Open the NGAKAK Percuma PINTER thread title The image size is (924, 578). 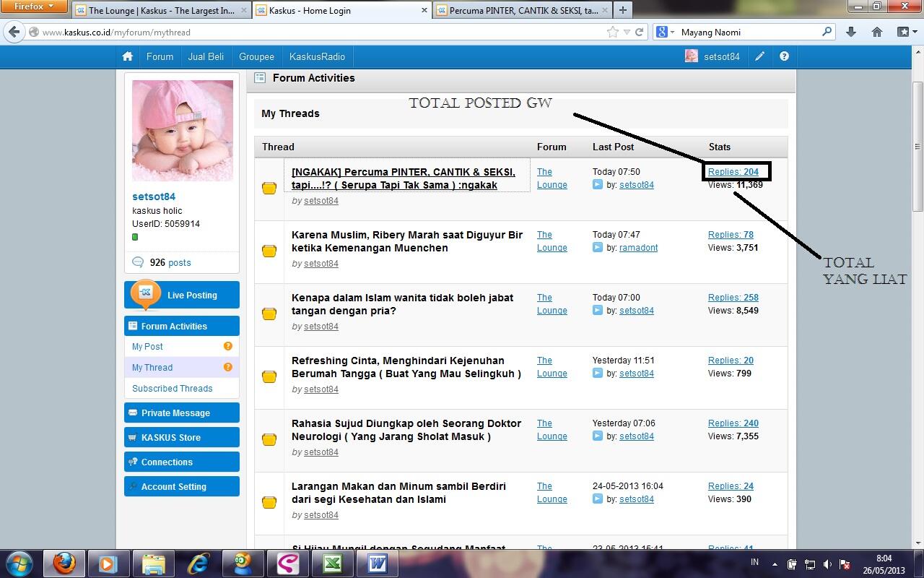click(x=404, y=178)
